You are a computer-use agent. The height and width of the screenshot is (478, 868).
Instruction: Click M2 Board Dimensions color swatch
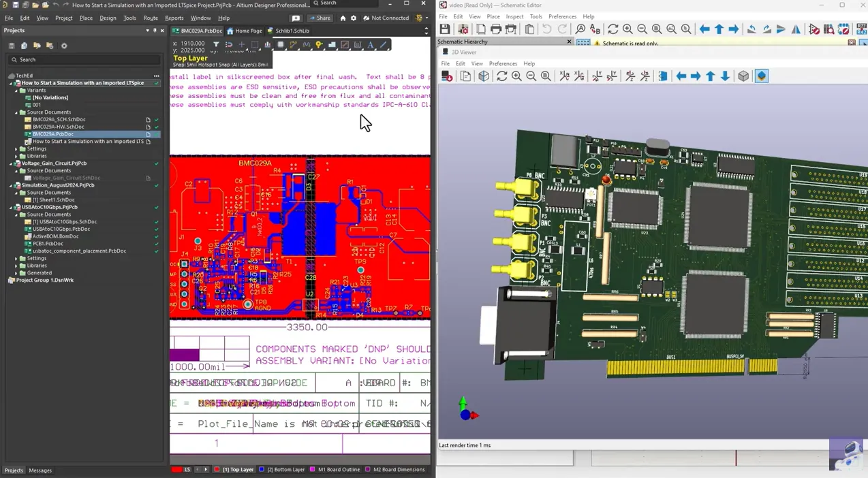click(x=368, y=470)
